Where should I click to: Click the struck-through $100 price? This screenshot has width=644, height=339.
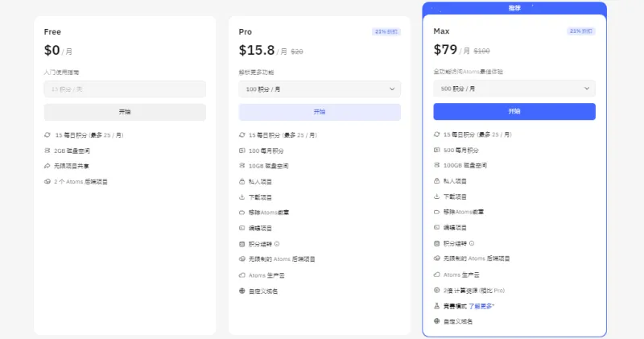tap(481, 51)
